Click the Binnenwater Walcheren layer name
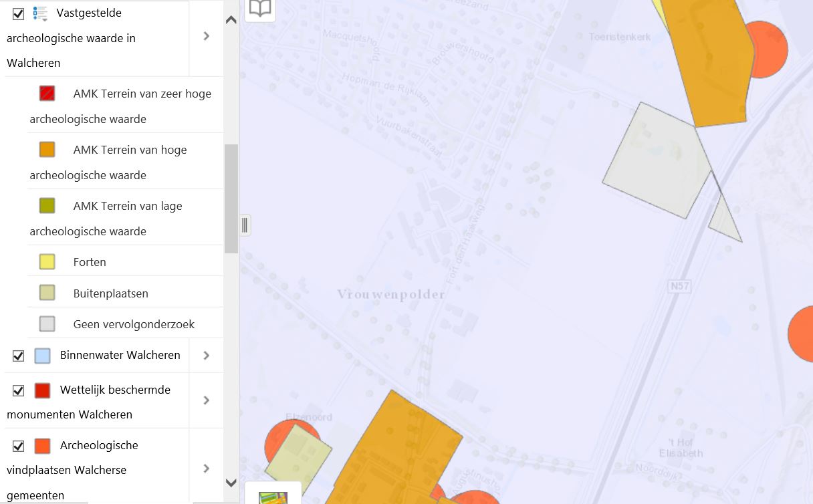The image size is (813, 504). pyautogui.click(x=120, y=355)
